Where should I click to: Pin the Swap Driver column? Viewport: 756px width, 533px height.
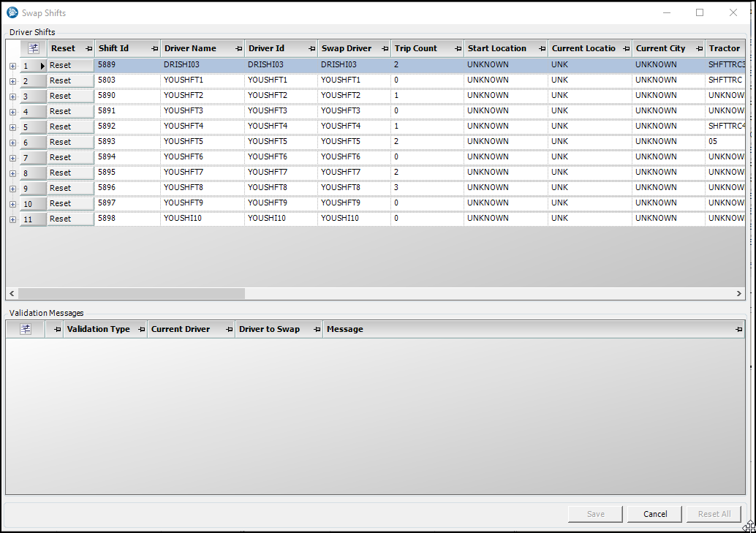click(x=385, y=49)
